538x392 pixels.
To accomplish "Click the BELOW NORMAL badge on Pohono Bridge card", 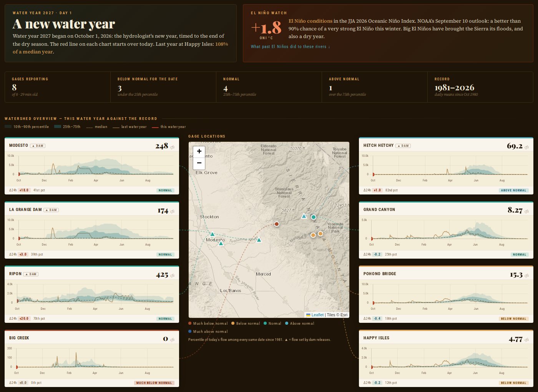I will pos(514,319).
